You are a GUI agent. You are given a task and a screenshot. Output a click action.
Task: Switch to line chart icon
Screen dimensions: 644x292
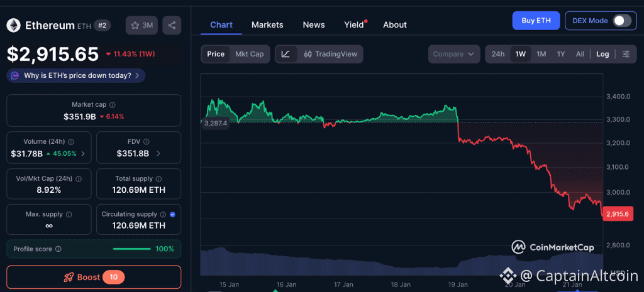[286, 54]
